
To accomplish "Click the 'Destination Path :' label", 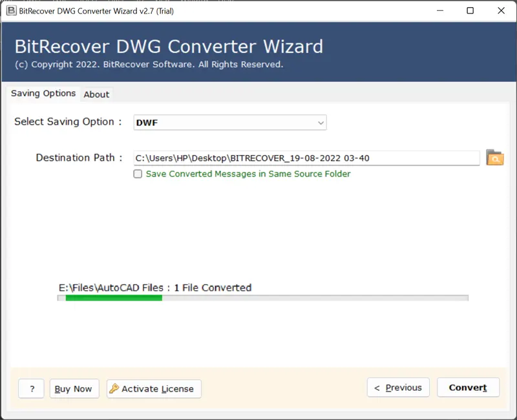I will 79,158.
